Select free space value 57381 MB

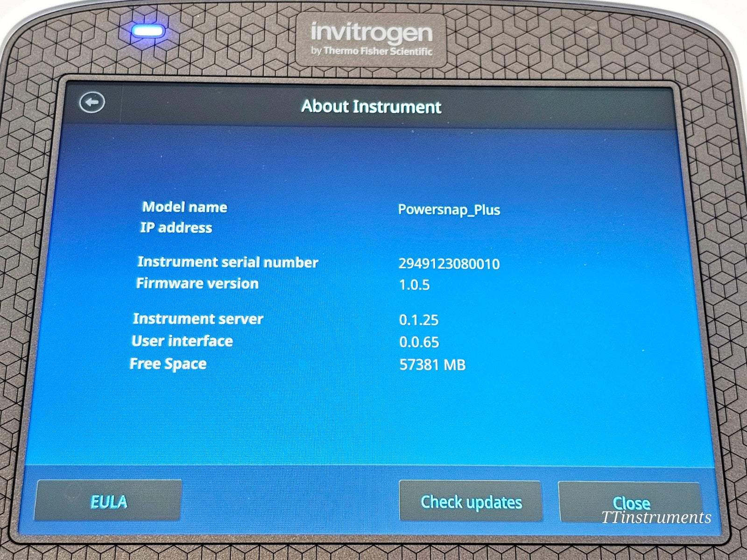tap(433, 364)
